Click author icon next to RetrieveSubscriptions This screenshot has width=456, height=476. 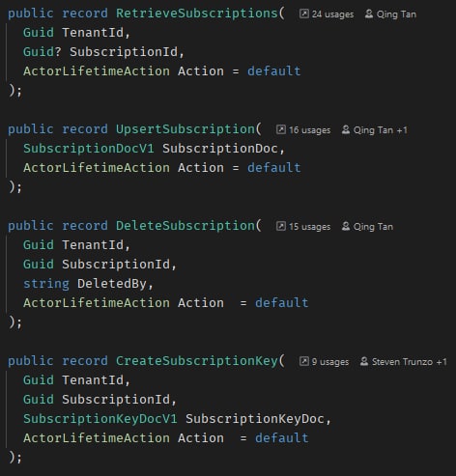tap(369, 14)
